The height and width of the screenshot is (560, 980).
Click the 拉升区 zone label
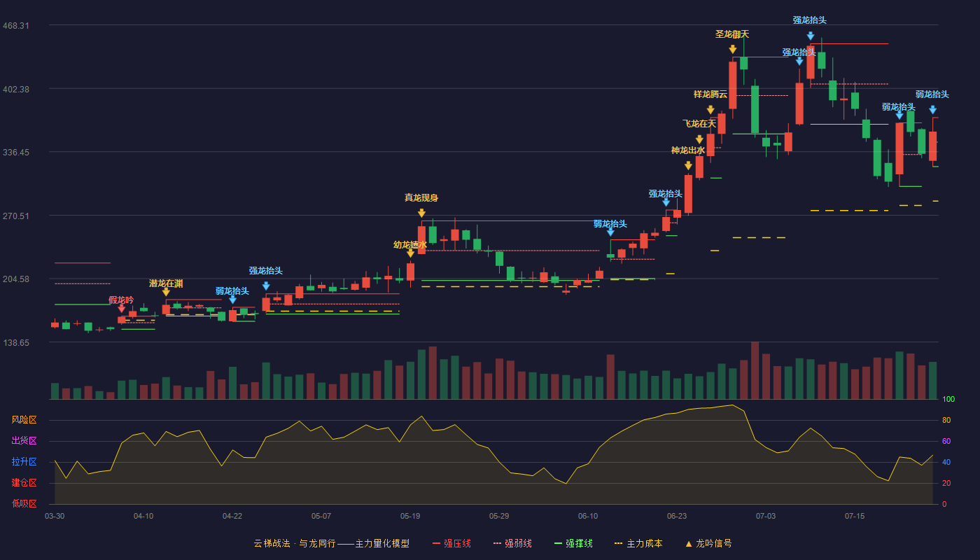tap(24, 462)
